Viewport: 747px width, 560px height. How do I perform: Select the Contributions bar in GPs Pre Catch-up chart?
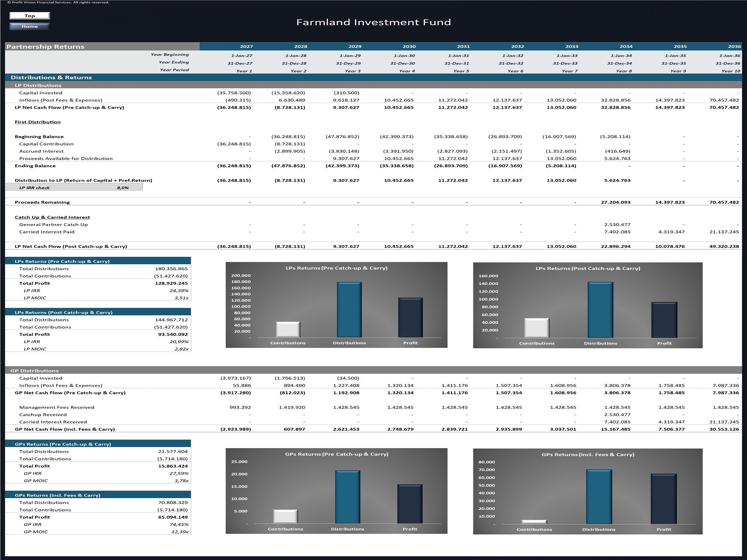285,516
